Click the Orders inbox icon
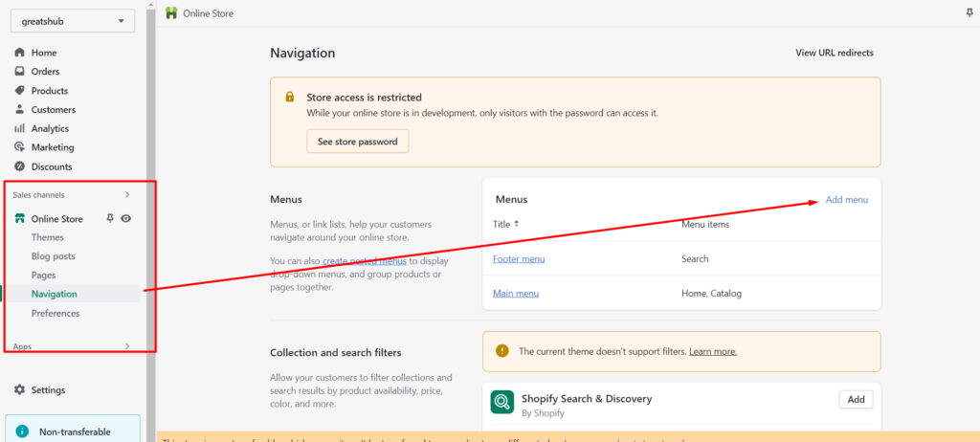Screen dimensions: 980x442 (19, 71)
